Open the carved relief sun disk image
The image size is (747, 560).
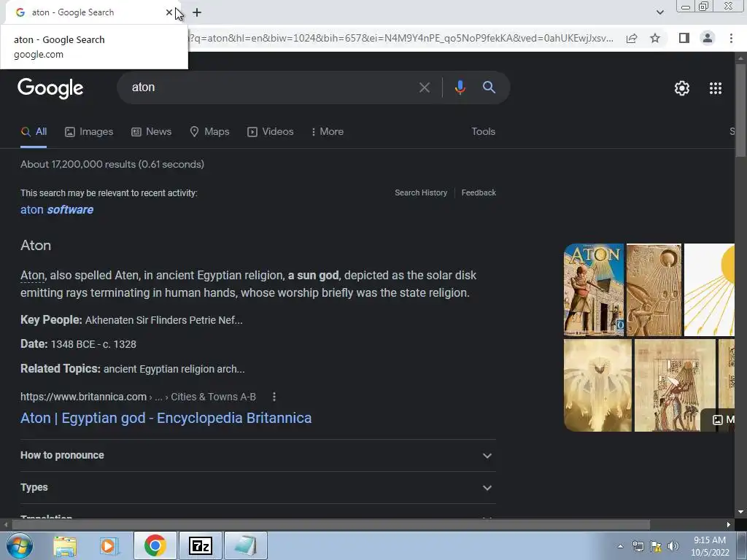tap(654, 290)
